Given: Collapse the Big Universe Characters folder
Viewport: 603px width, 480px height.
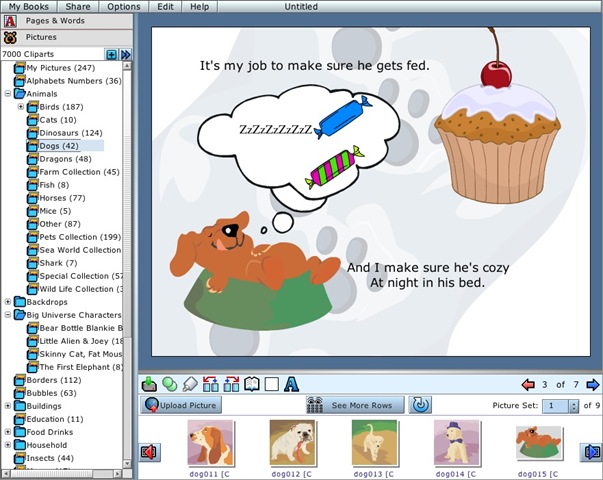Looking at the screenshot, I should point(8,315).
